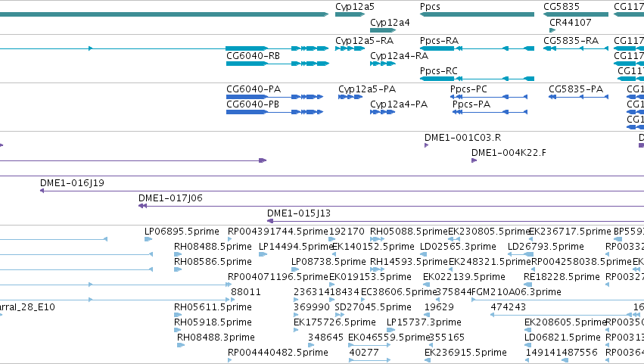Viewport: 644px width, 364px height.
Task: Click the DME1-001C03.R BAC end label
Action: (x=463, y=138)
